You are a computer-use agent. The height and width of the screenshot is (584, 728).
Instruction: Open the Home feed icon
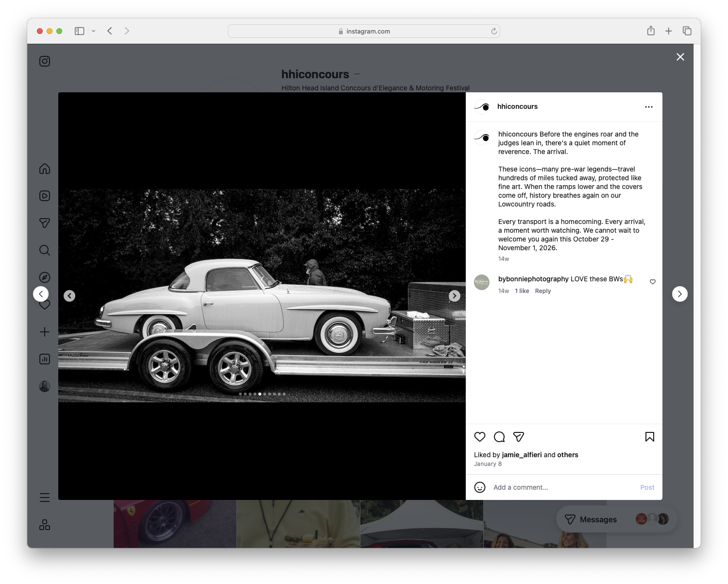tap(44, 169)
